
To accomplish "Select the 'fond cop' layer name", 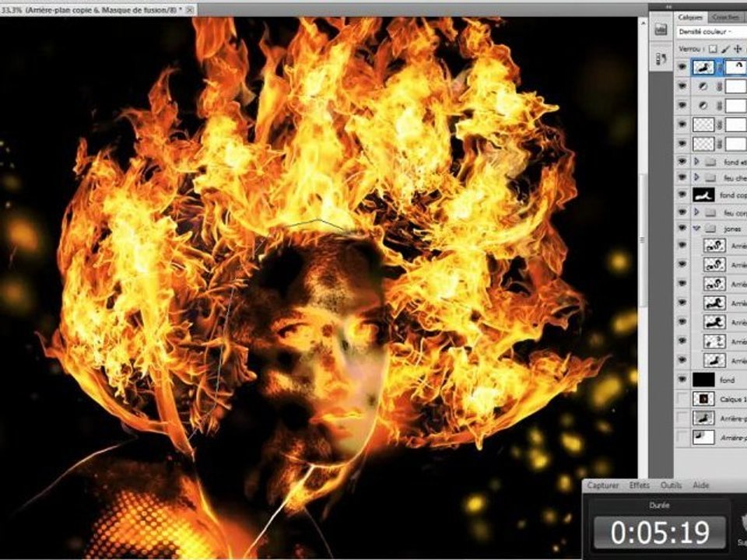I will (x=733, y=195).
